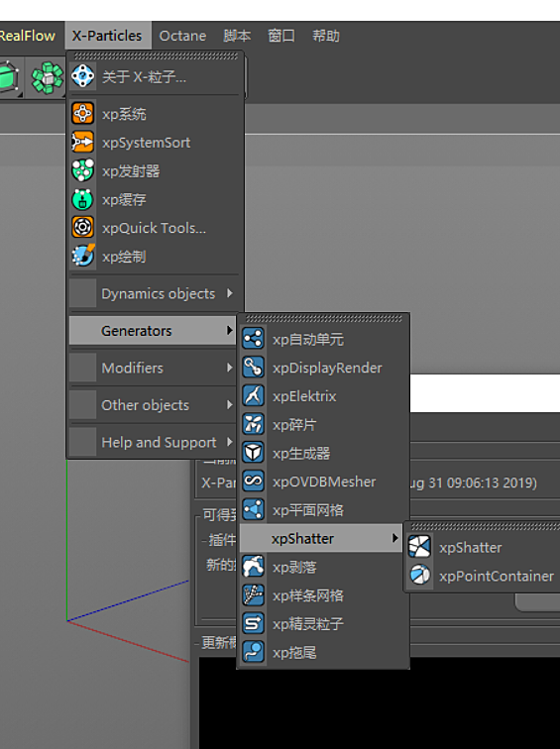Image resolution: width=560 pixels, height=749 pixels.
Task: Select the xpSystemSort icon
Action: (82, 142)
